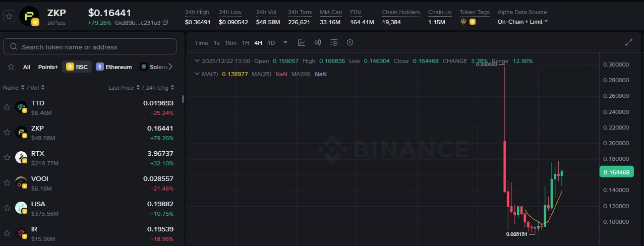Switch to the line chart type icon
644x246 pixels.
(302, 43)
